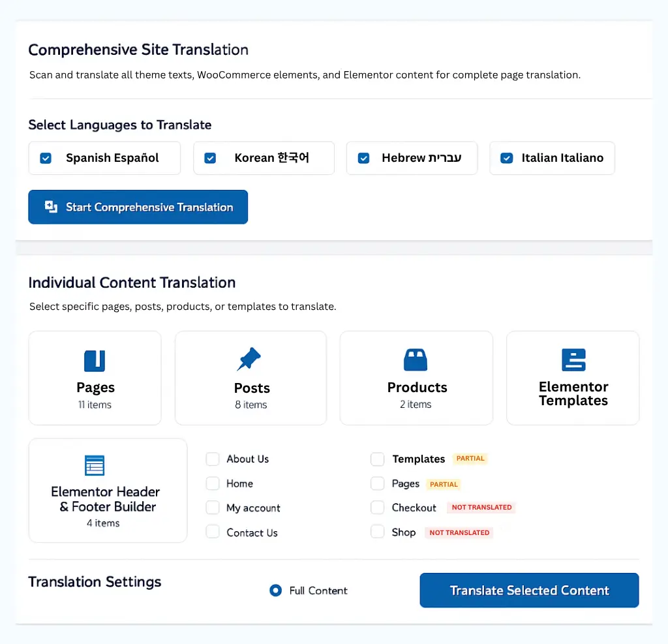Click the PARTIAL badge next to Pages
The image size is (668, 644).
tap(444, 484)
